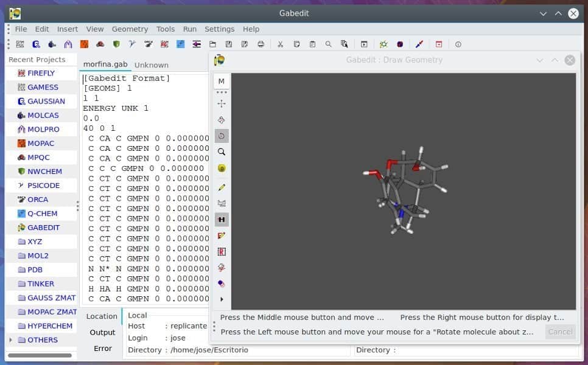Click the Location tab button
Viewport: 588px width, 365px height.
(102, 316)
